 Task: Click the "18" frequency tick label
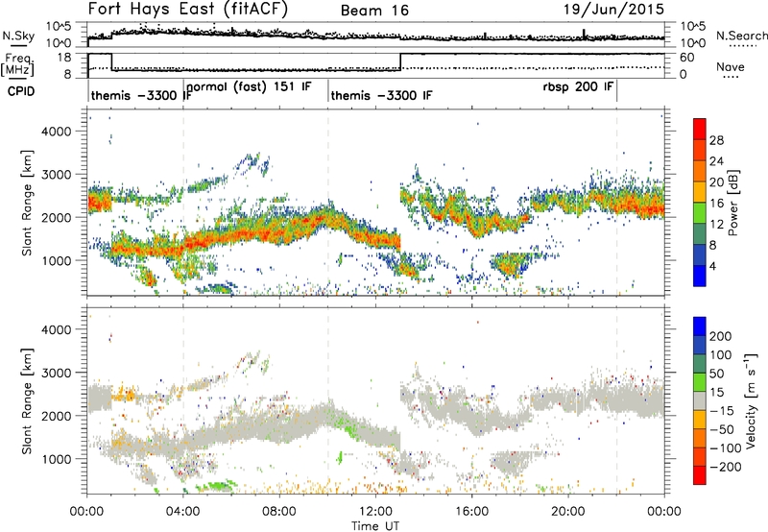63,58
